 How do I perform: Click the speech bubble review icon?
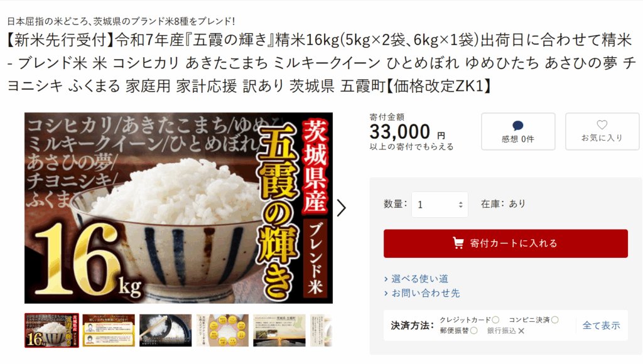(517, 126)
